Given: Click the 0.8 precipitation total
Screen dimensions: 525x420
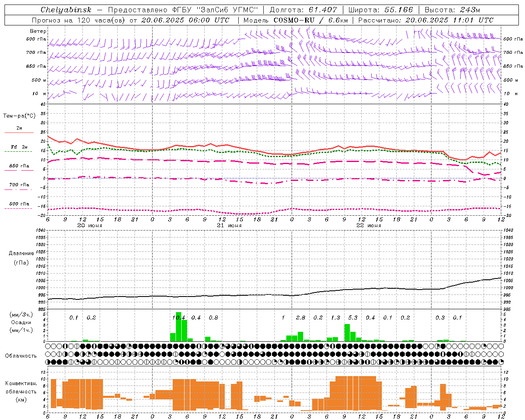Looking at the screenshot, I should 213,317.
